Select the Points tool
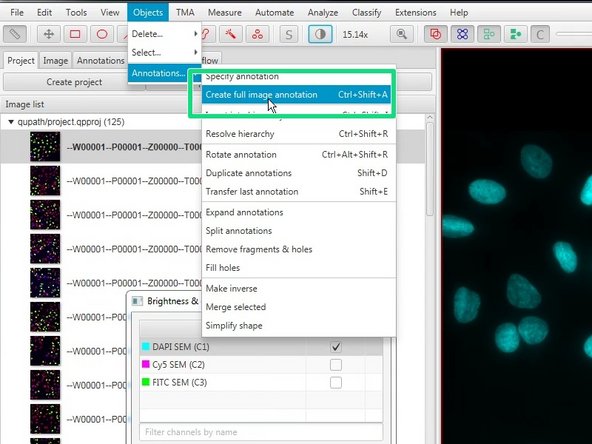 pyautogui.click(x=257, y=34)
